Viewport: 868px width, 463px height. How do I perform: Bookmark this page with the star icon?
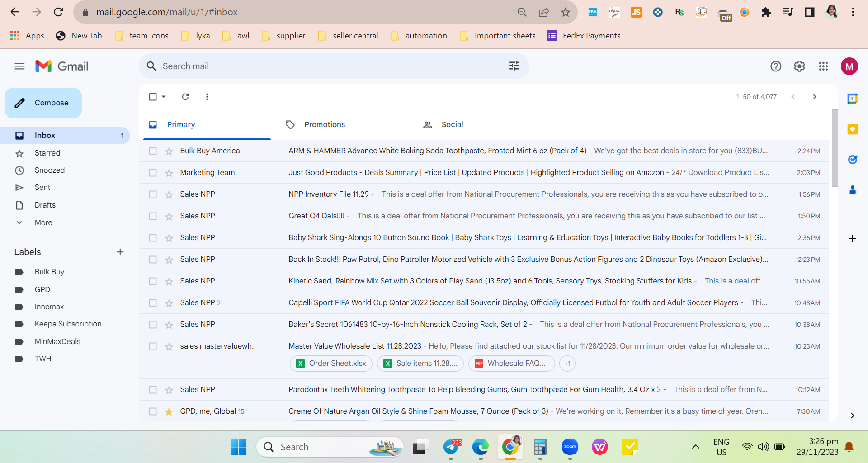tap(566, 12)
